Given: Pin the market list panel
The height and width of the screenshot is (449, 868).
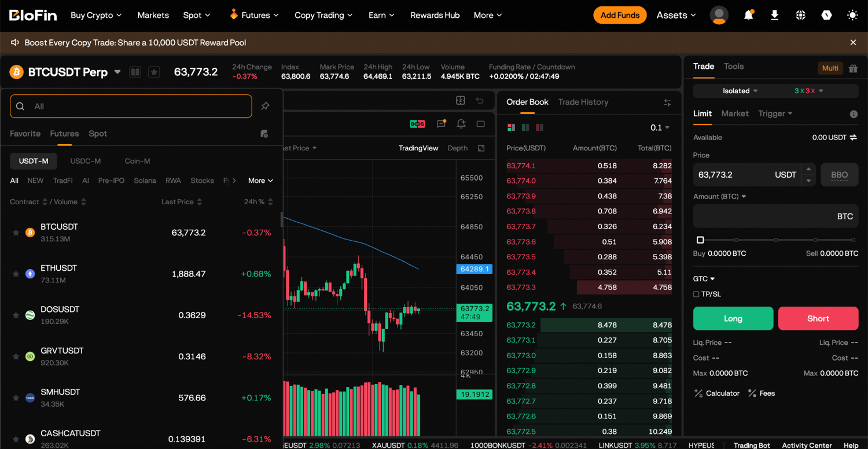Looking at the screenshot, I should tap(265, 106).
